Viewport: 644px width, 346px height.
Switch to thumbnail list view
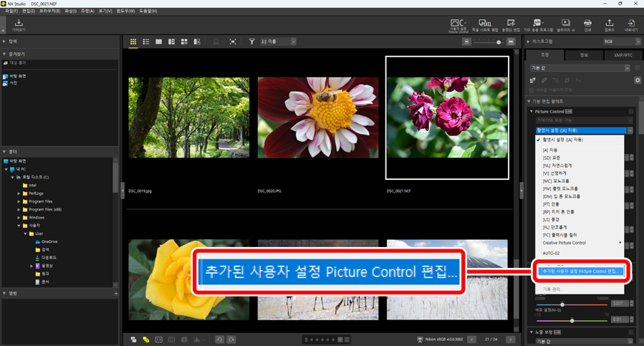pyautogui.click(x=146, y=42)
